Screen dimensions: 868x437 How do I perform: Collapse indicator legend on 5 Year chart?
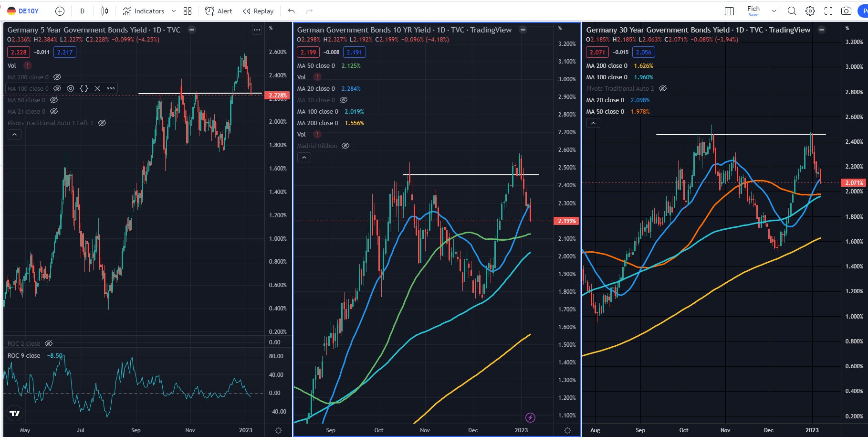click(14, 135)
